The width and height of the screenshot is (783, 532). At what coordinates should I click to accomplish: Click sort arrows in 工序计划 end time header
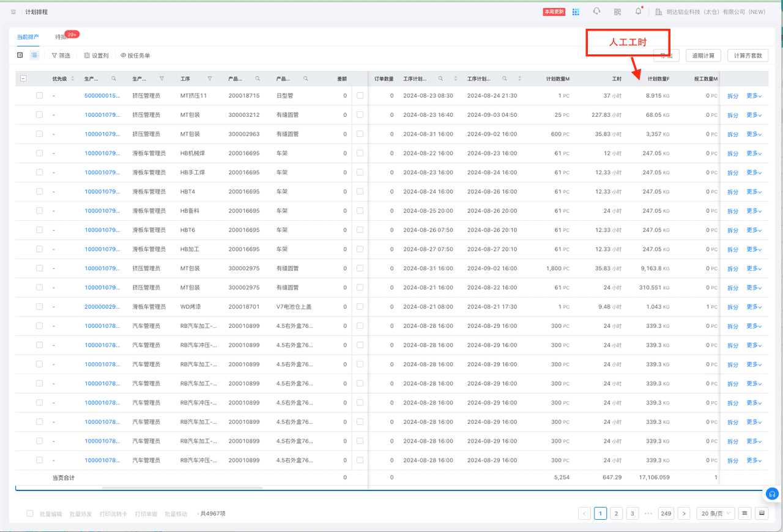coord(519,78)
